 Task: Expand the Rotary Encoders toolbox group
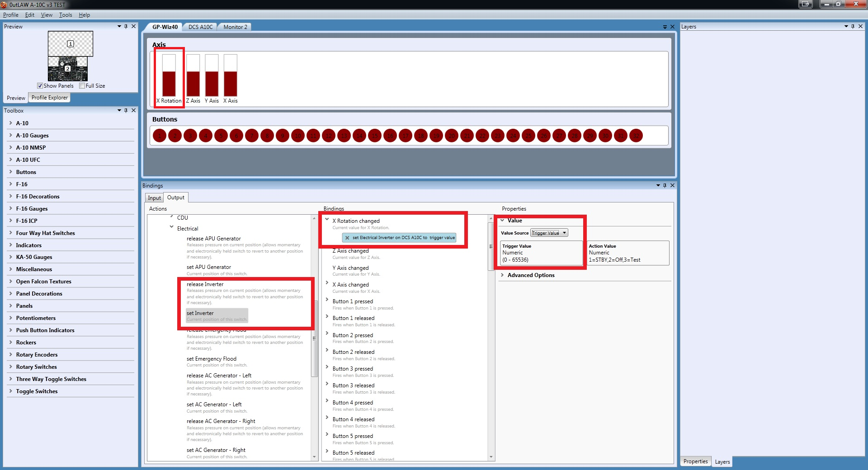click(11, 354)
